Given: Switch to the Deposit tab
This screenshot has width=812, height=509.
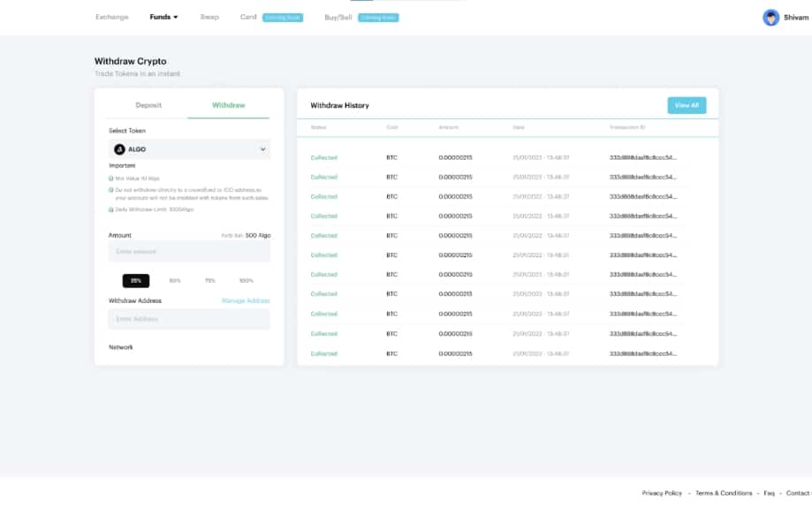Looking at the screenshot, I should (148, 105).
